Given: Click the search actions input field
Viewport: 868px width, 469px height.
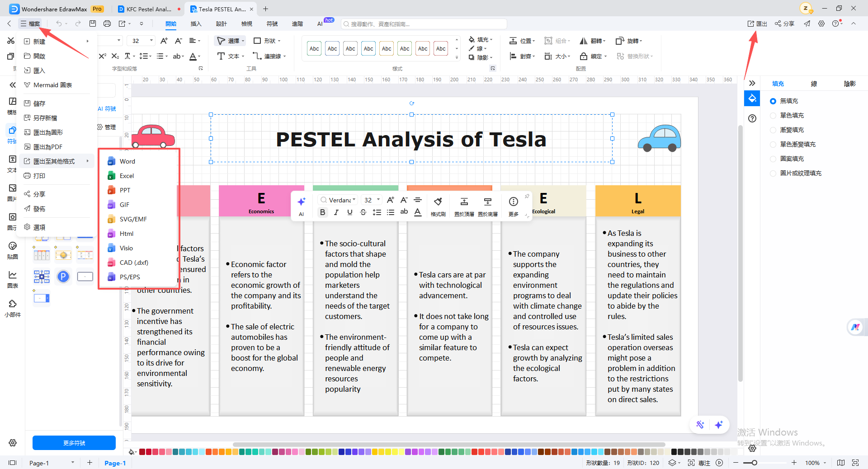Looking at the screenshot, I should click(424, 24).
